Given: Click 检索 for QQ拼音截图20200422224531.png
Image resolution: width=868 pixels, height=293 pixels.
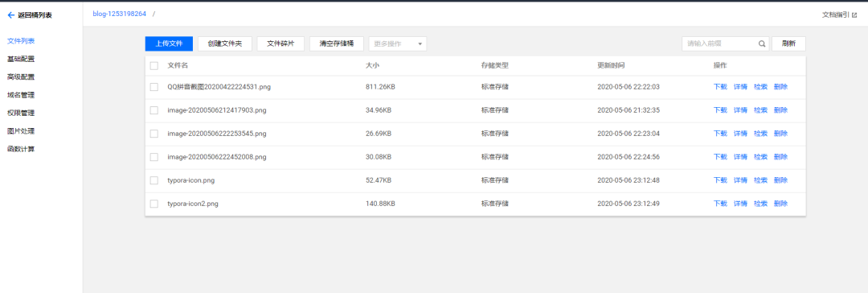Looking at the screenshot, I should 760,87.
